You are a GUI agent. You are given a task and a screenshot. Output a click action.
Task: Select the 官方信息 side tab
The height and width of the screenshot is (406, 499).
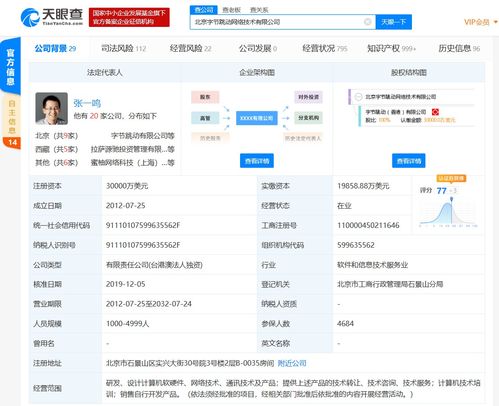coord(11,66)
